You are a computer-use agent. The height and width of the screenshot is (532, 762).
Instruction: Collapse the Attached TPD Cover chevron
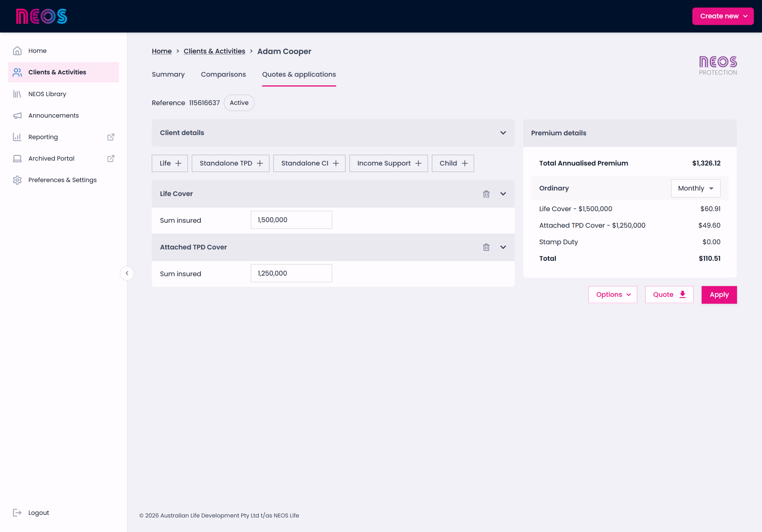coord(503,247)
